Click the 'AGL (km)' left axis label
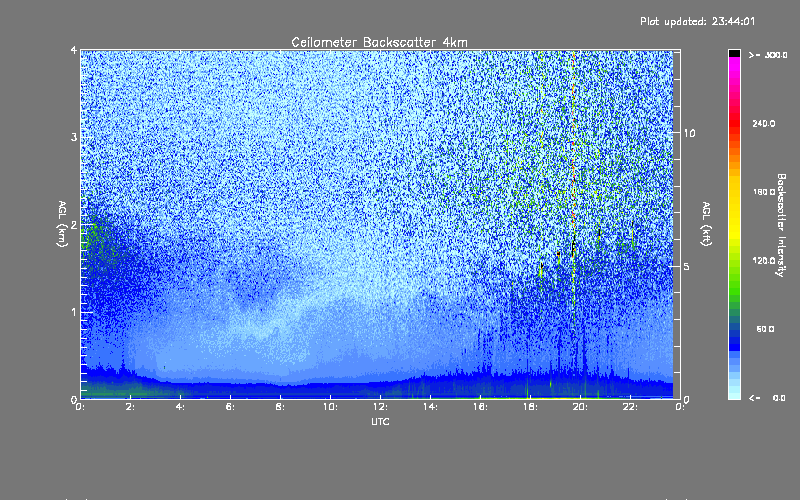Screen dimensions: 800x500 point(62,223)
